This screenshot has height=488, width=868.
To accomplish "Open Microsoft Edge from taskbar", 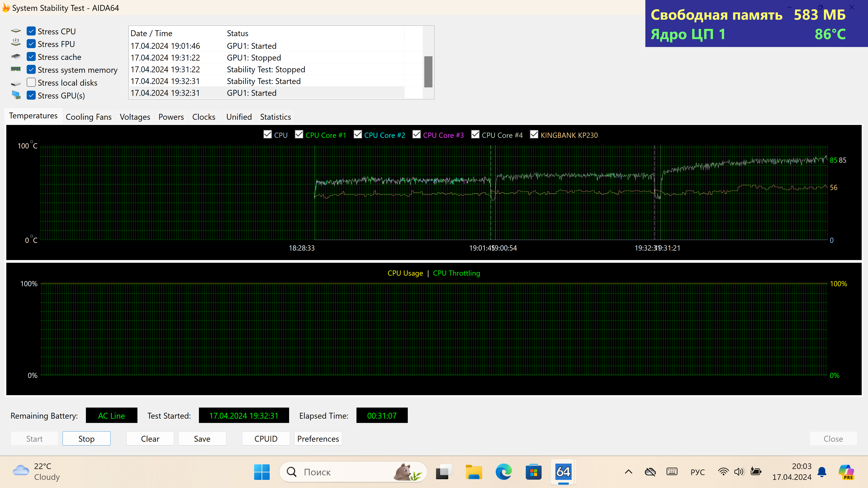I will [503, 472].
